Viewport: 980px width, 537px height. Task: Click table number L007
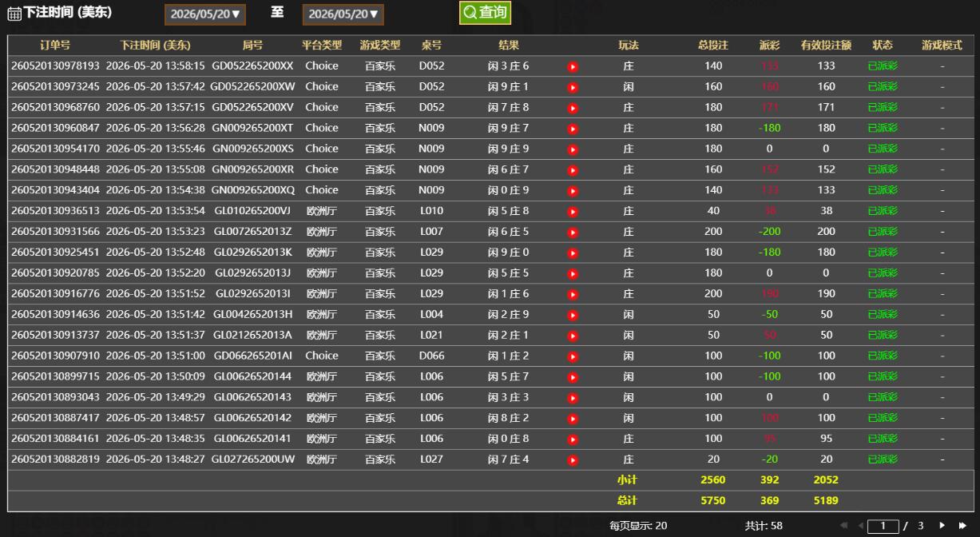pos(431,232)
